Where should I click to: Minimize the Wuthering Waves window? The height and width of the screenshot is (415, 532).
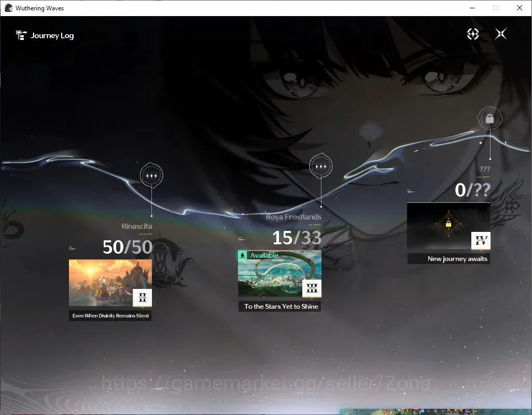pyautogui.click(x=472, y=8)
